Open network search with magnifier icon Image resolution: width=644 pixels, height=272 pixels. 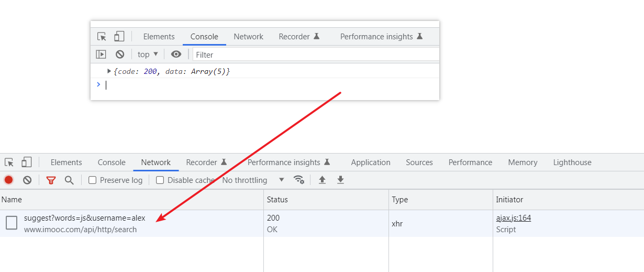click(x=69, y=180)
